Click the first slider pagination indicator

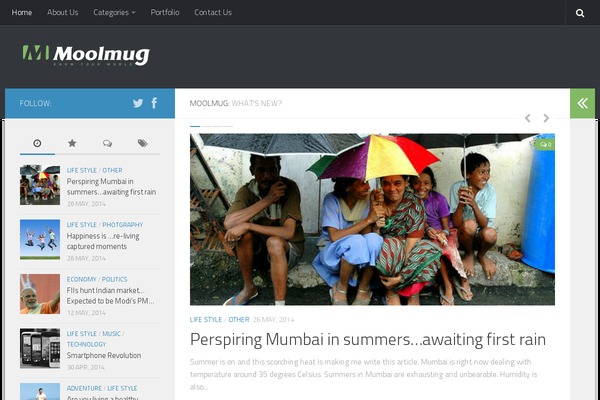coord(195,126)
